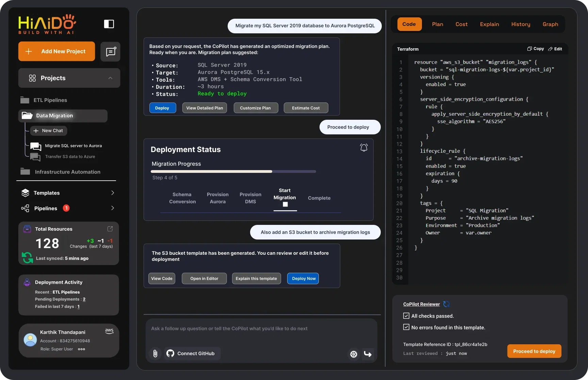Viewport: 588px width, 380px height.
Task: Open chat settings gear icon
Action: pos(354,354)
